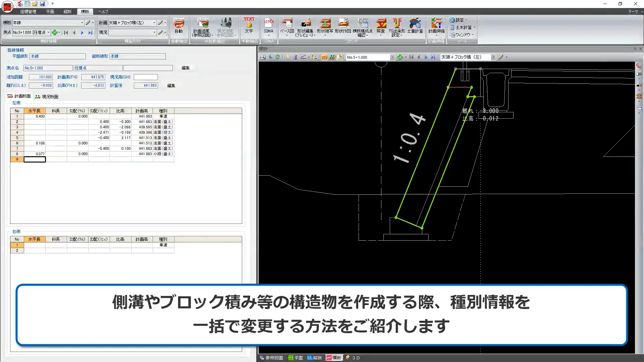Viewport: 644px width, 362px height.
Task: Click the 土量計算 wheelbarrow icon
Action: pyautogui.click(x=415, y=26)
